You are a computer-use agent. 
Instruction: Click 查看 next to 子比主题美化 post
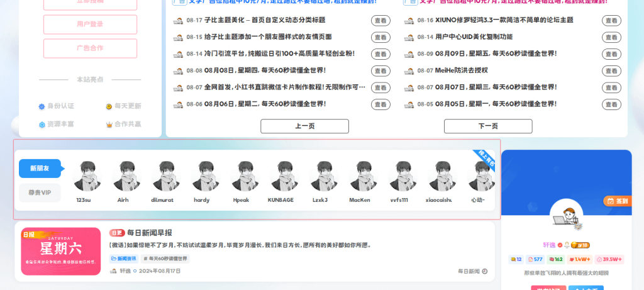380,20
